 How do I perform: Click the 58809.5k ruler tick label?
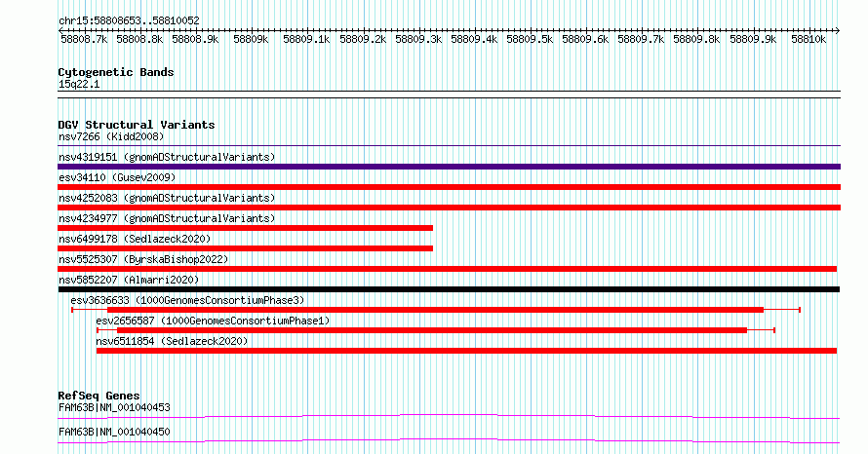tap(530, 39)
